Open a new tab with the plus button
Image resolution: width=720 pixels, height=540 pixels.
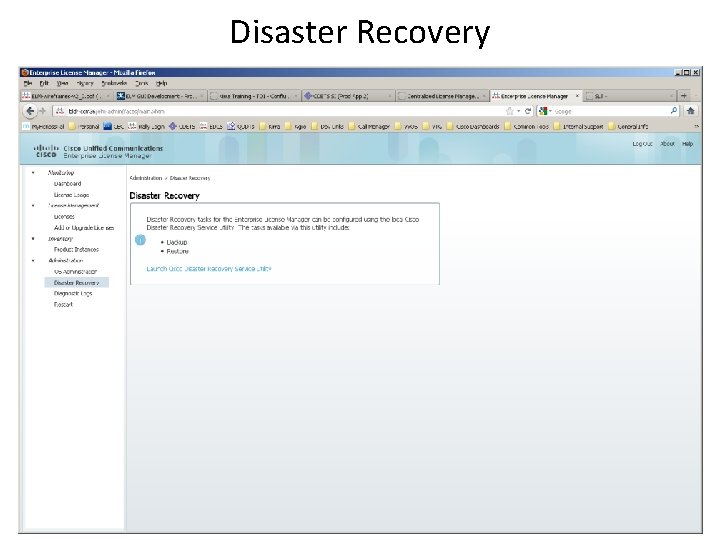(x=684, y=96)
